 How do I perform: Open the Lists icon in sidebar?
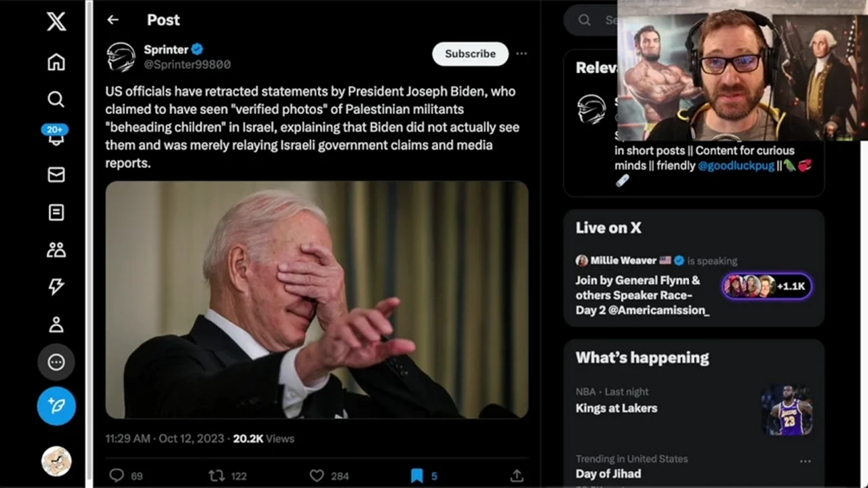(56, 213)
